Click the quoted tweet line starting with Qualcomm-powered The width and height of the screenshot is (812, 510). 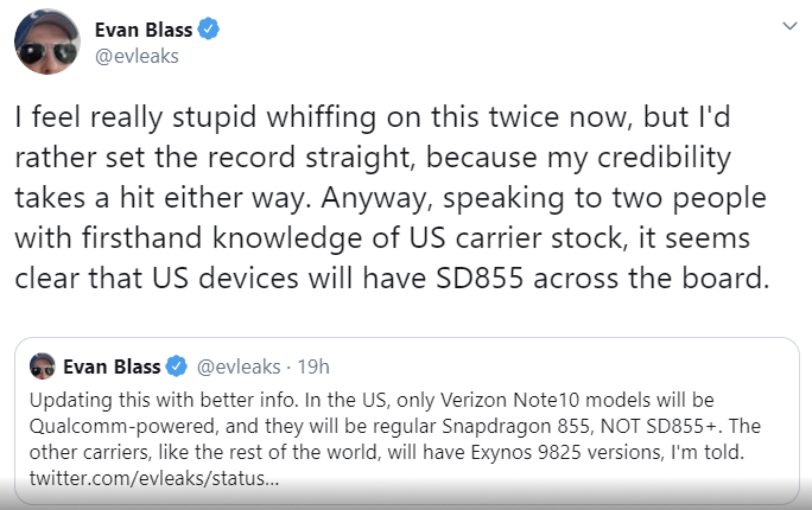[395, 426]
